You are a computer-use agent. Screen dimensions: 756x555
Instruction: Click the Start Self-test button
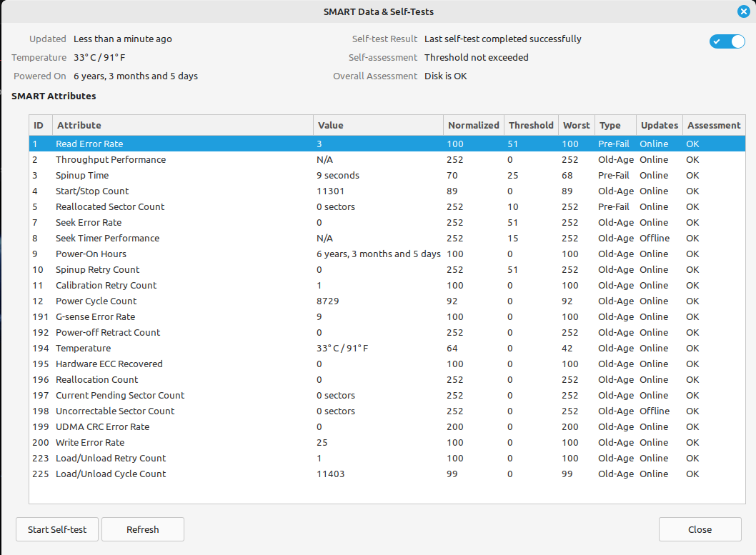[57, 529]
